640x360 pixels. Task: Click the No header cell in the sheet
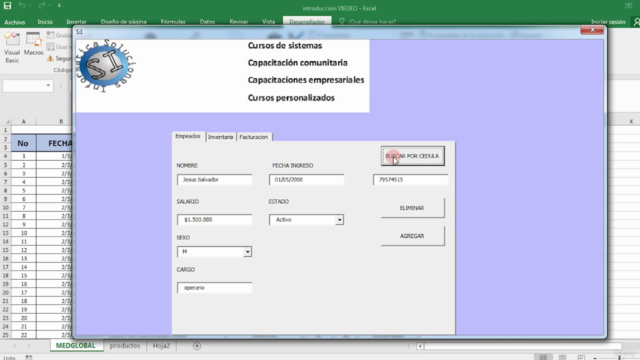[23, 143]
